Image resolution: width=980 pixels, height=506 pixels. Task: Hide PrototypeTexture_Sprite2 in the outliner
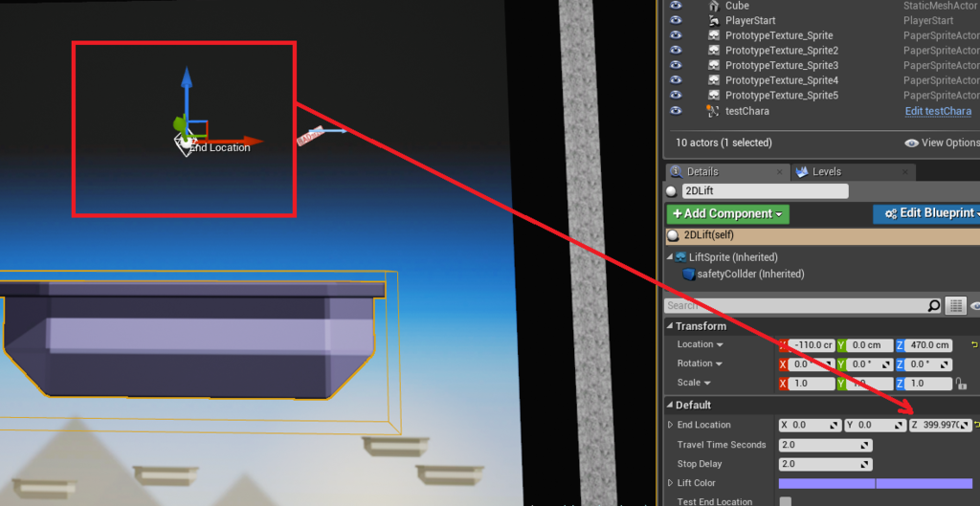(x=676, y=50)
